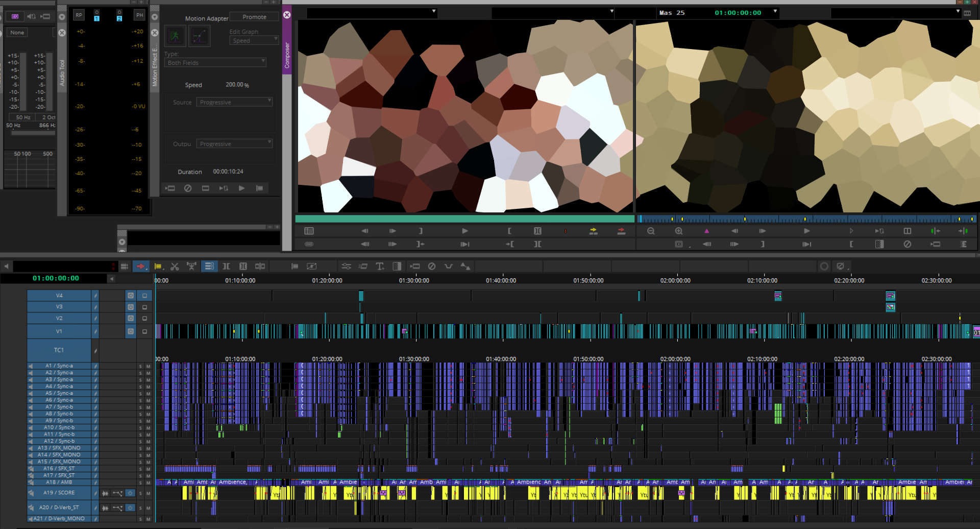The width and height of the screenshot is (980, 529).
Task: Open the Title tool T icon
Action: [x=380, y=266]
